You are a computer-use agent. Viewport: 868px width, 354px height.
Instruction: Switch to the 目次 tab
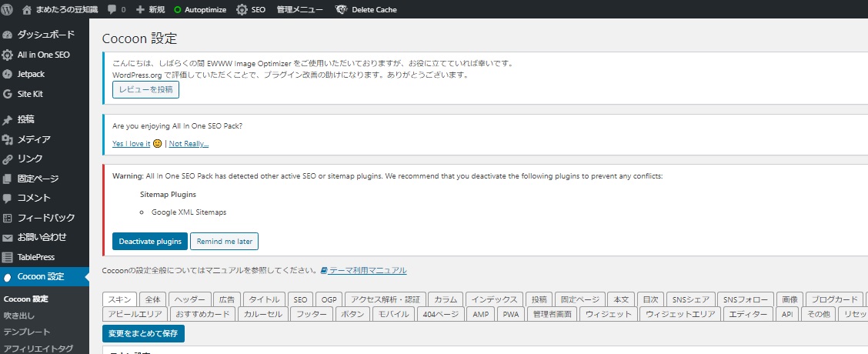pyautogui.click(x=650, y=299)
